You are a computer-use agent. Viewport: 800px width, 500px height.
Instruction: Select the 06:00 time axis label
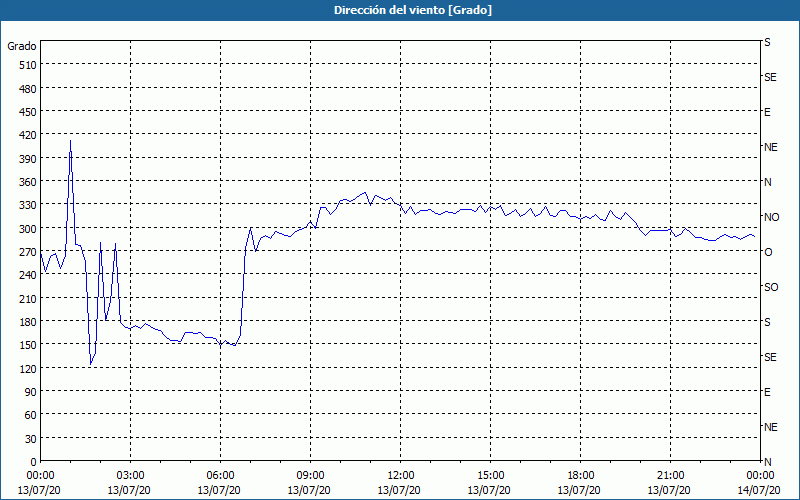pos(220,476)
